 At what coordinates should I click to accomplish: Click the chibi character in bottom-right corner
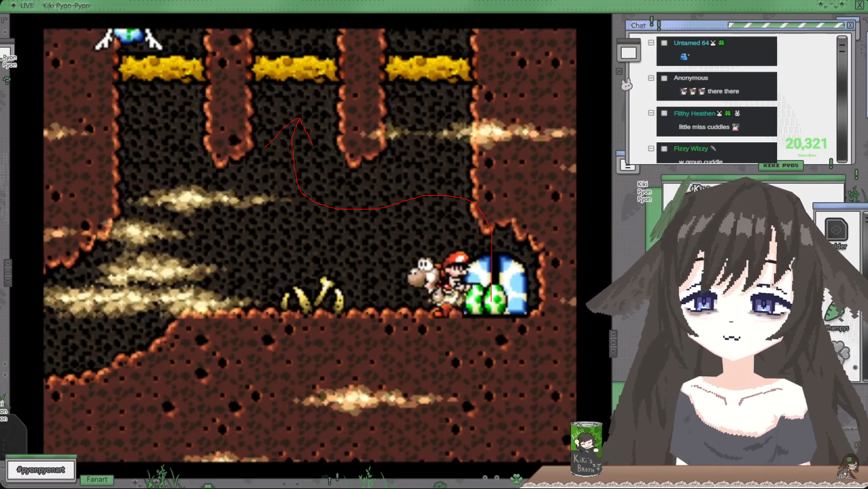pos(847,466)
